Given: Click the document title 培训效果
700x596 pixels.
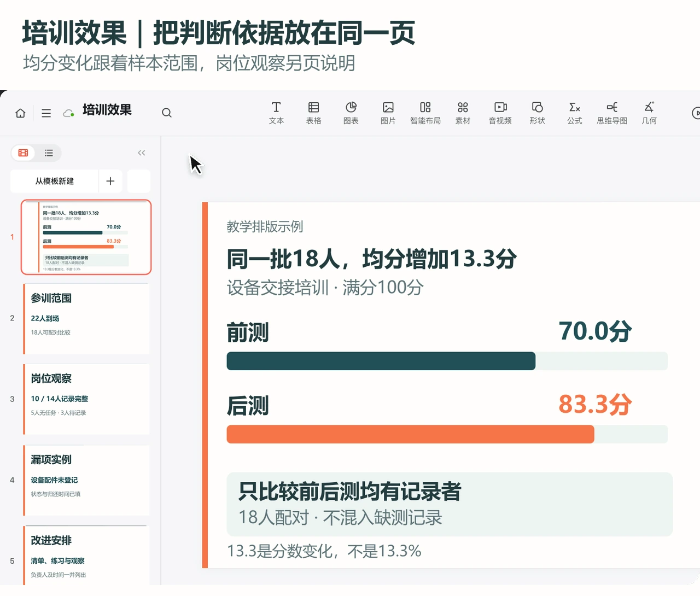Looking at the screenshot, I should coord(107,110).
